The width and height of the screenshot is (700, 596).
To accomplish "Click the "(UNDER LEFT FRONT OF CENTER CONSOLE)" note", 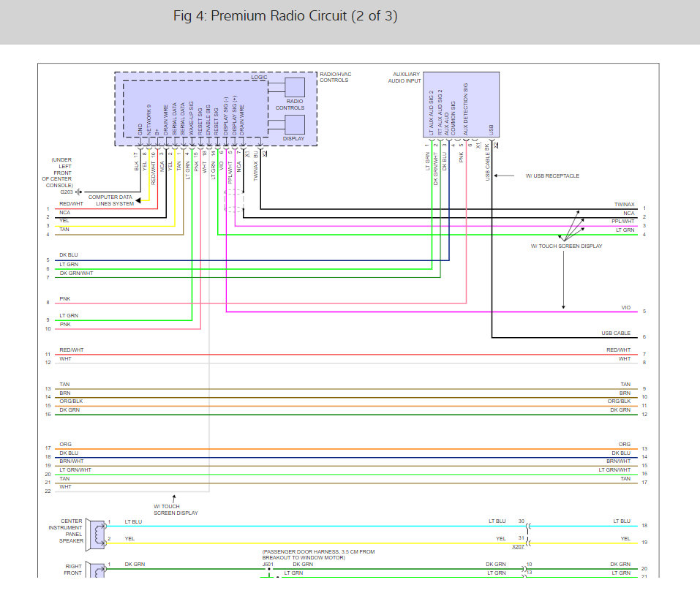I will (x=58, y=173).
